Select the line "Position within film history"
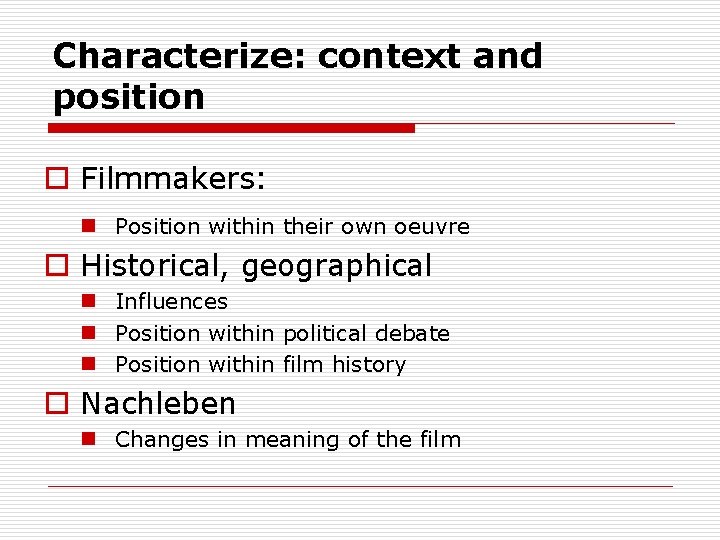Image resolution: width=720 pixels, height=540 pixels. [x=260, y=365]
